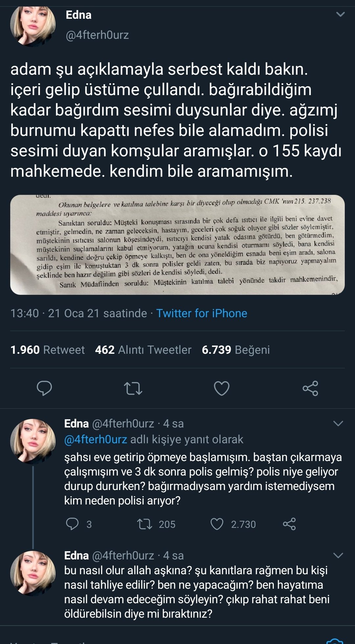Open the tweet timestamp 13:40 · 21 Oca 21
Screen dimensions: 355x644
(79, 313)
